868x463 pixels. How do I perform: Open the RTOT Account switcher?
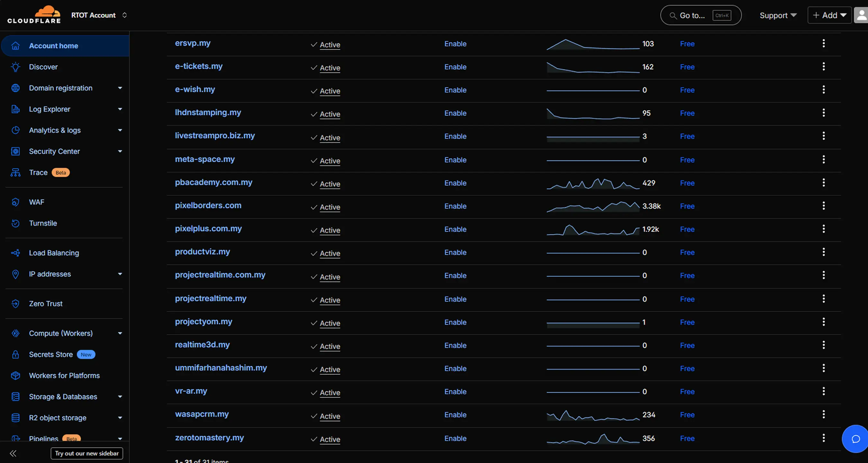[x=99, y=15]
